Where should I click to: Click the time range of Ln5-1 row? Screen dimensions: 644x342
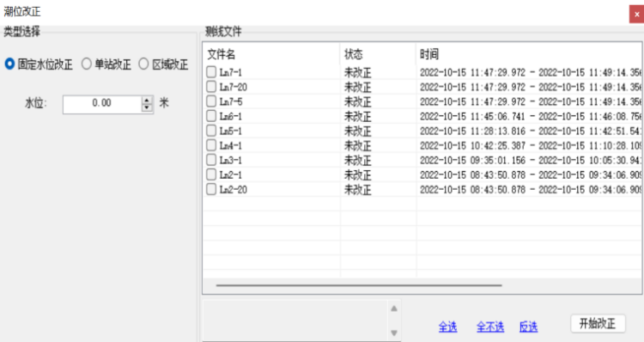pos(531,131)
